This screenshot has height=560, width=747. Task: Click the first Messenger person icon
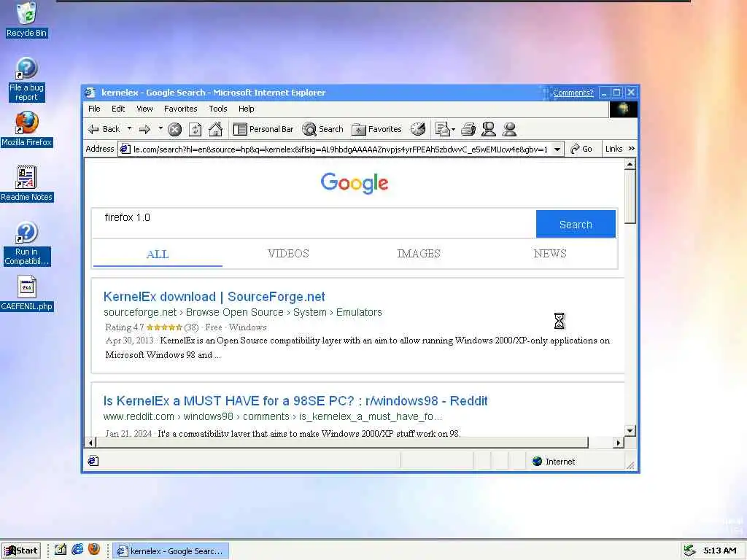[489, 129]
